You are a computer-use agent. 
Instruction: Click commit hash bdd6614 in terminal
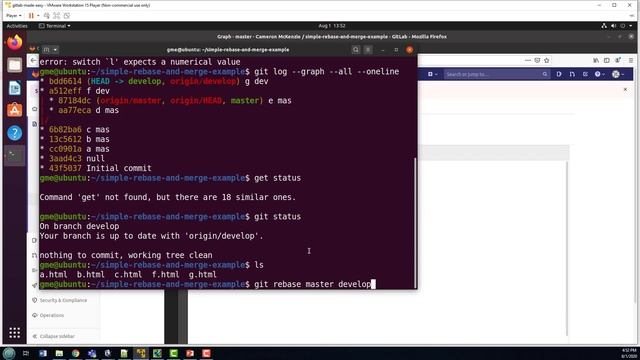65,81
